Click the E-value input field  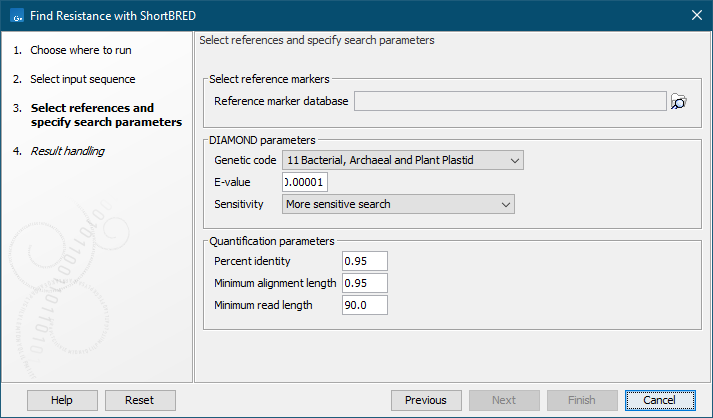(x=305, y=182)
